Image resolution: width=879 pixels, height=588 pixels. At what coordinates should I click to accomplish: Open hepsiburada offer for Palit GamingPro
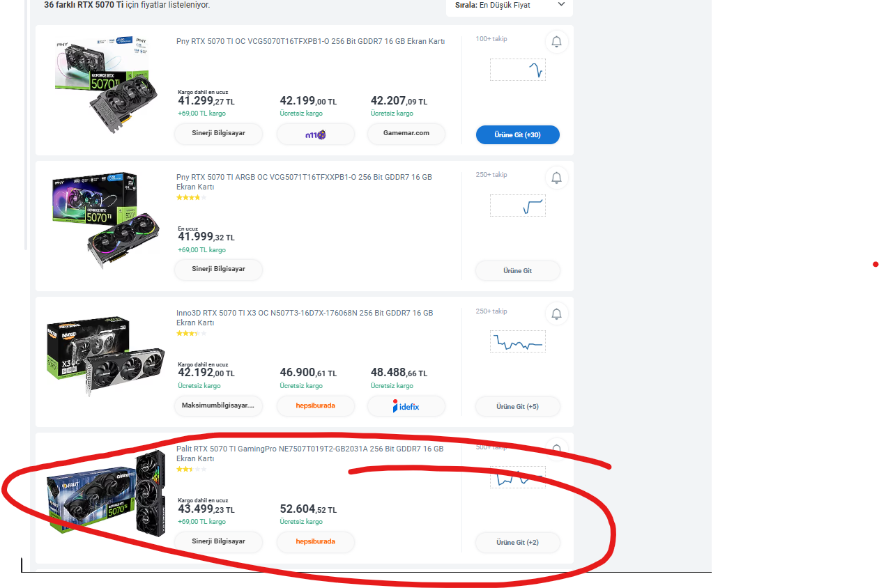(316, 541)
